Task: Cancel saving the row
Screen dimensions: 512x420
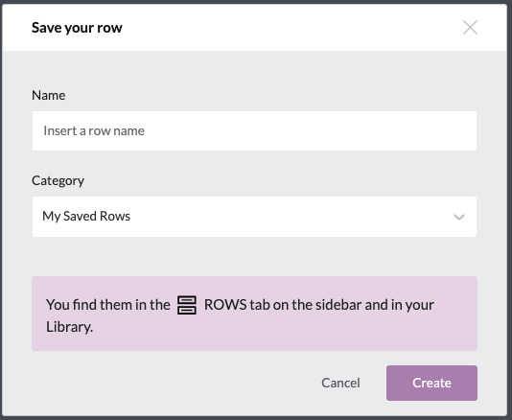Action: tap(340, 383)
